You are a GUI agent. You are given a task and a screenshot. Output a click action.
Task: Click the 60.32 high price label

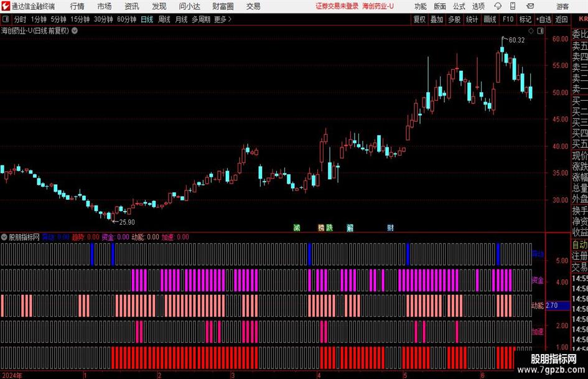click(x=516, y=40)
